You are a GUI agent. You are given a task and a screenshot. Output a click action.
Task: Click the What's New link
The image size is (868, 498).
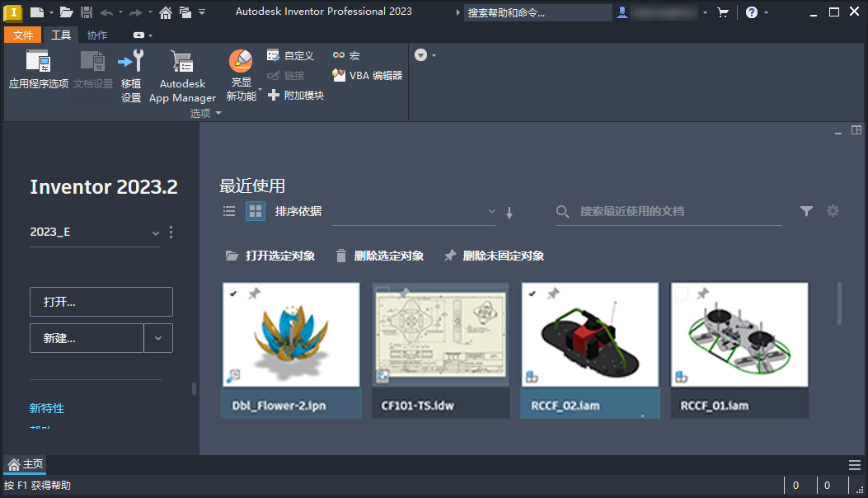pos(46,408)
